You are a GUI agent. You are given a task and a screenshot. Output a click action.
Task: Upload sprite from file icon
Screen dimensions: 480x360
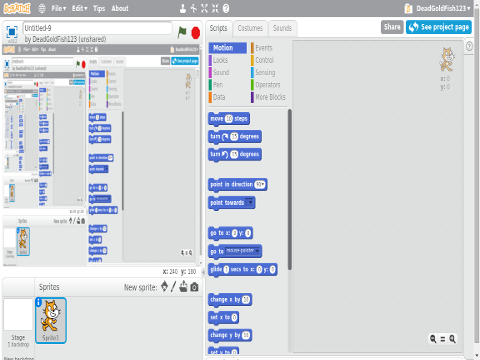pos(183,286)
